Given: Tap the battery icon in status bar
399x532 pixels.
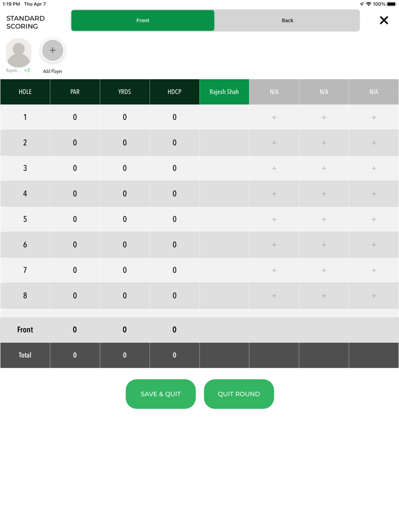Looking at the screenshot, I should (x=392, y=4).
